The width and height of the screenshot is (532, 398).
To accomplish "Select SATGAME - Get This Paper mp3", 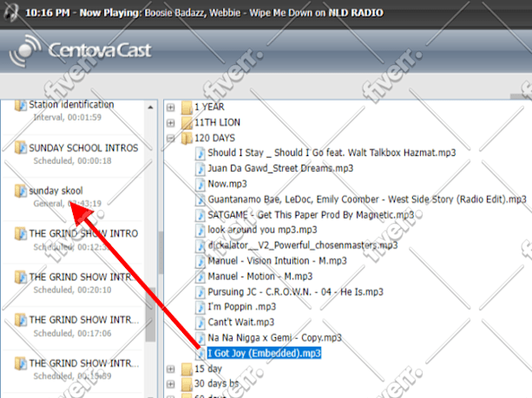I will pyautogui.click(x=311, y=214).
